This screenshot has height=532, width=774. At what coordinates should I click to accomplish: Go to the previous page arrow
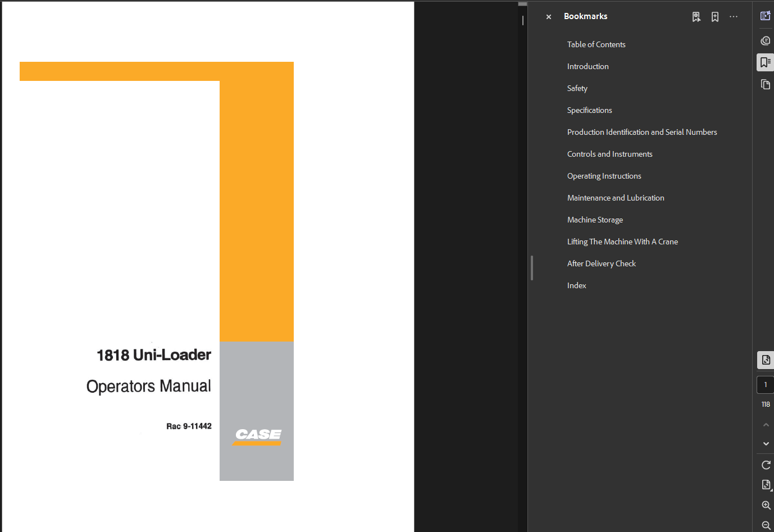tap(766, 425)
